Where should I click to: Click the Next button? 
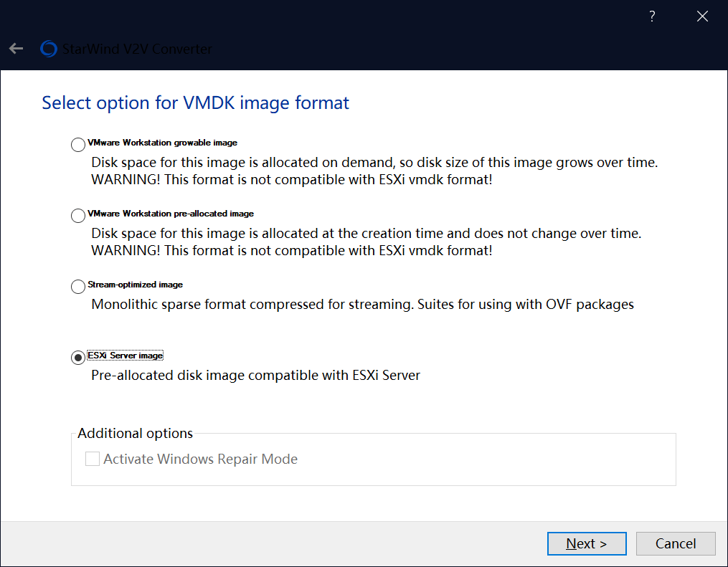pos(587,543)
